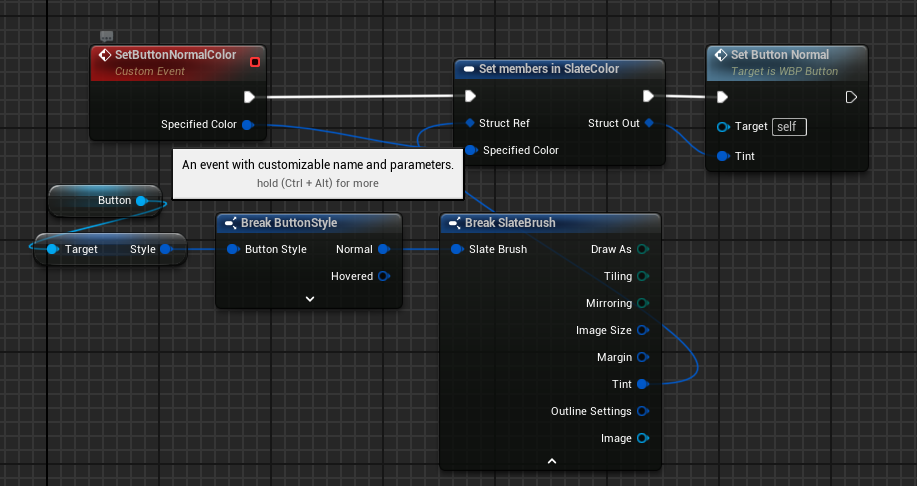Image resolution: width=917 pixels, height=486 pixels.
Task: Click the red delegate pin on SetButtonNormalColor
Action: point(255,62)
